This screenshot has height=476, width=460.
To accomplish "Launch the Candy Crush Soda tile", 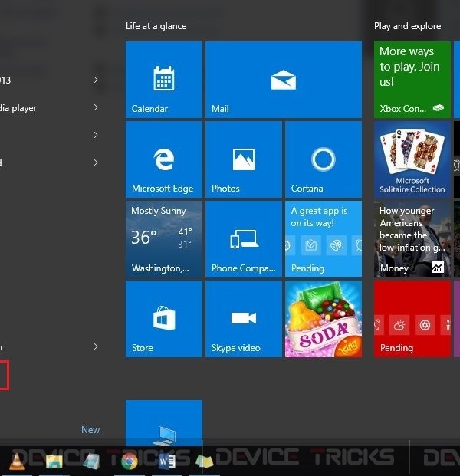I will (x=324, y=319).
